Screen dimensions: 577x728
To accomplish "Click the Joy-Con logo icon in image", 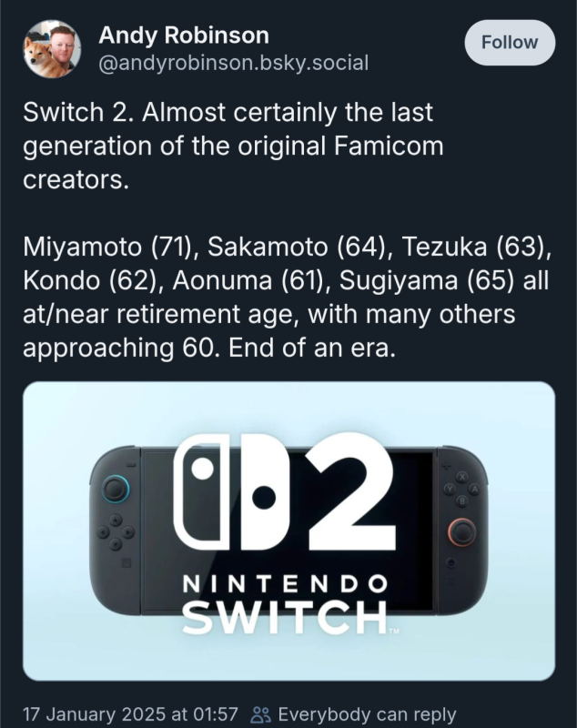I will 228,493.
